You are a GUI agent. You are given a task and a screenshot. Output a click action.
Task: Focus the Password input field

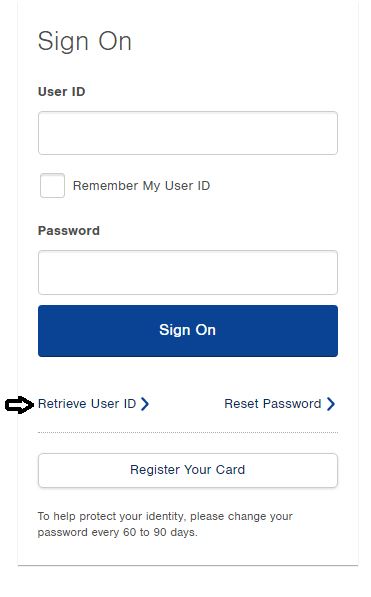click(188, 272)
